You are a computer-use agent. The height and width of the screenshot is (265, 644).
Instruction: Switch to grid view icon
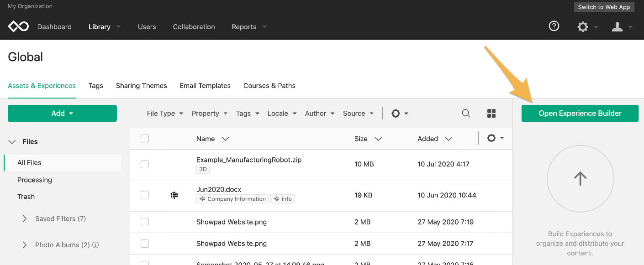[491, 114]
